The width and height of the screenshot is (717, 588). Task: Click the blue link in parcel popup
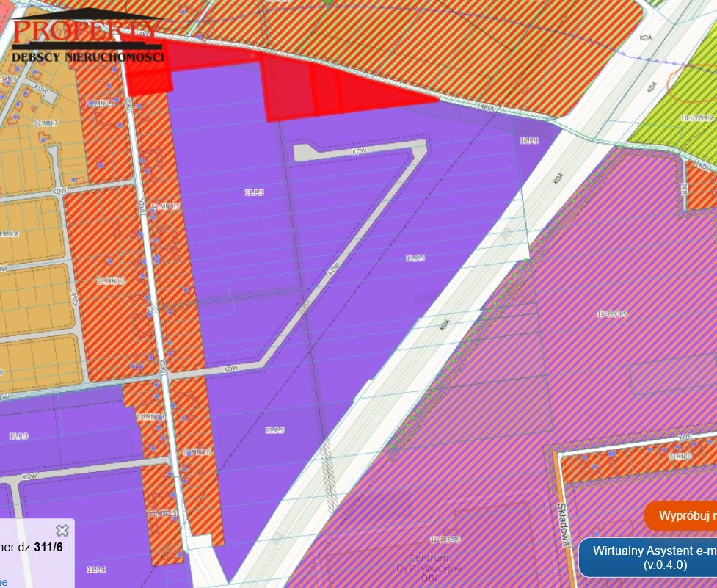click(x=4, y=582)
